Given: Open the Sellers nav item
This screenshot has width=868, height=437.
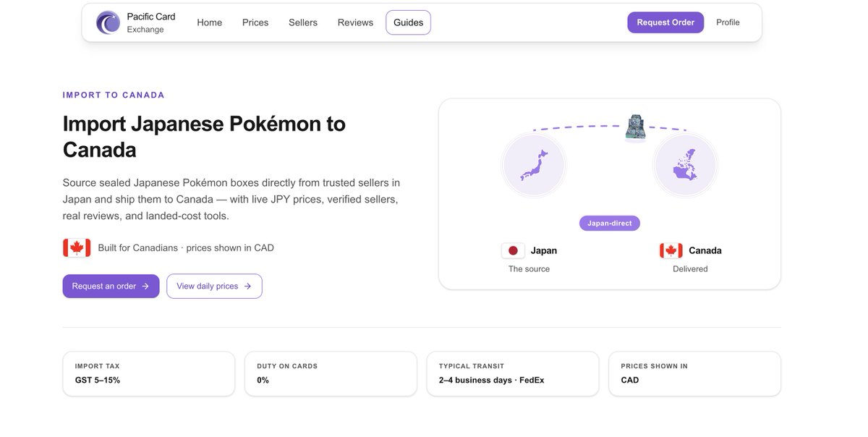Looking at the screenshot, I should click(303, 22).
